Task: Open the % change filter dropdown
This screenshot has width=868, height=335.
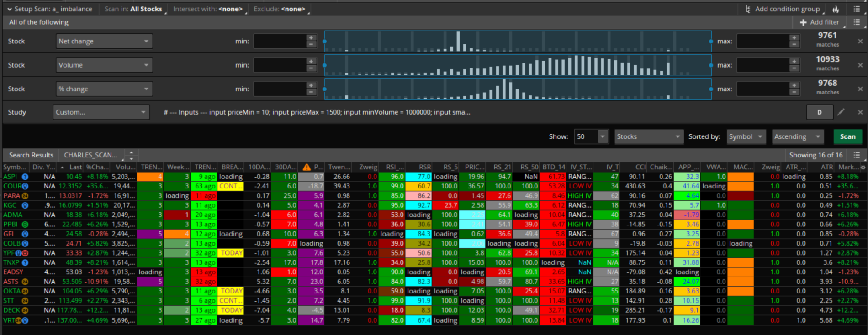Action: click(x=104, y=89)
